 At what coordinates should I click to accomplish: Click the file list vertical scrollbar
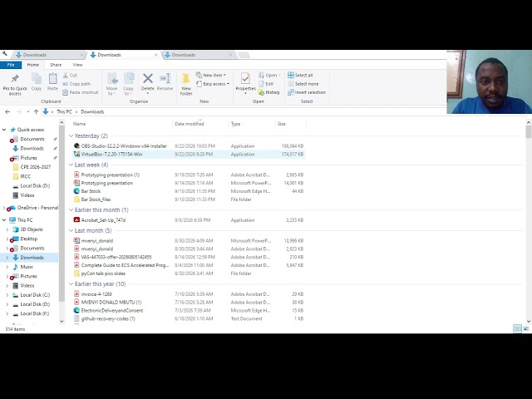tap(529, 131)
